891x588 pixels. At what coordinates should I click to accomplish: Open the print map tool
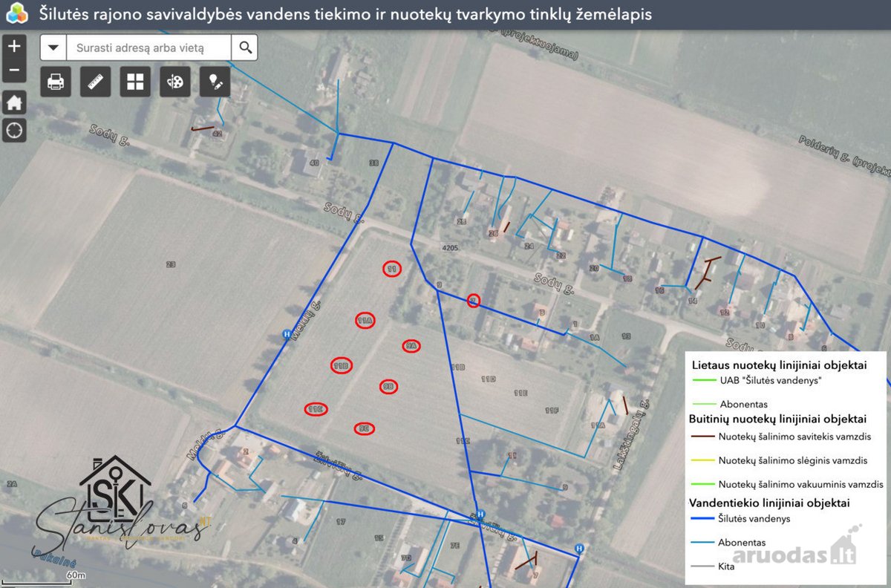click(56, 82)
